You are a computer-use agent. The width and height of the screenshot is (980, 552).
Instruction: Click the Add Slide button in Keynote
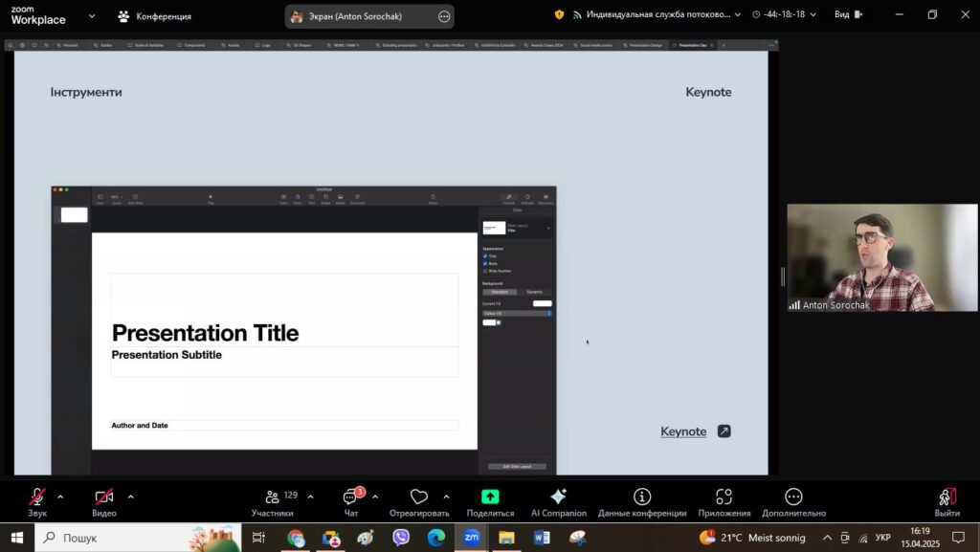point(135,199)
